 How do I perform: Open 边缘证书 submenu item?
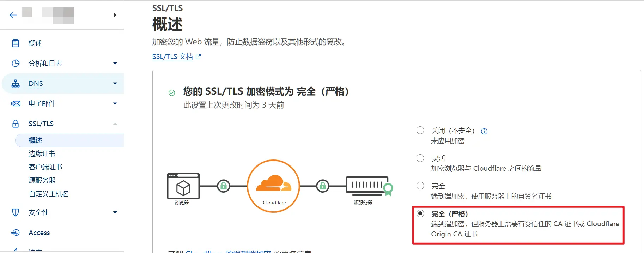[42, 153]
